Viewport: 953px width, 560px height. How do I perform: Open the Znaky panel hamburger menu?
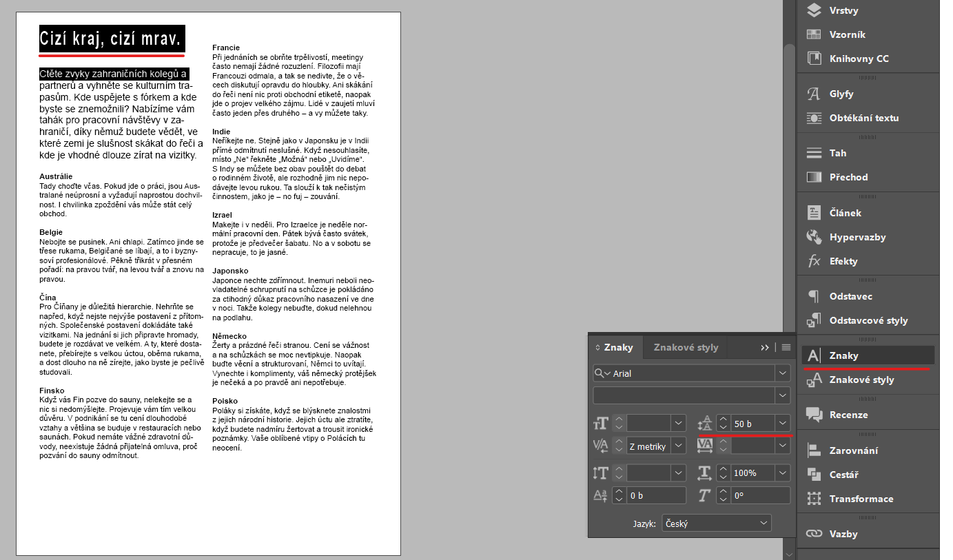(x=786, y=347)
